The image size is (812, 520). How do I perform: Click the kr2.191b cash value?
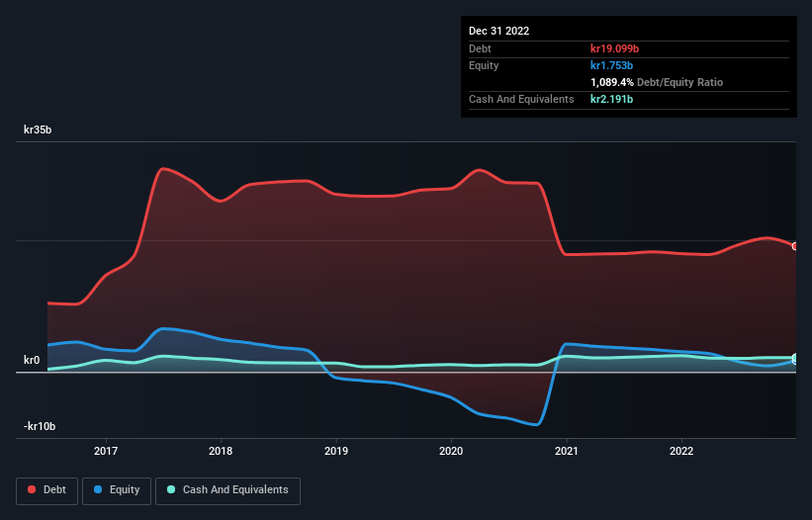pos(611,99)
